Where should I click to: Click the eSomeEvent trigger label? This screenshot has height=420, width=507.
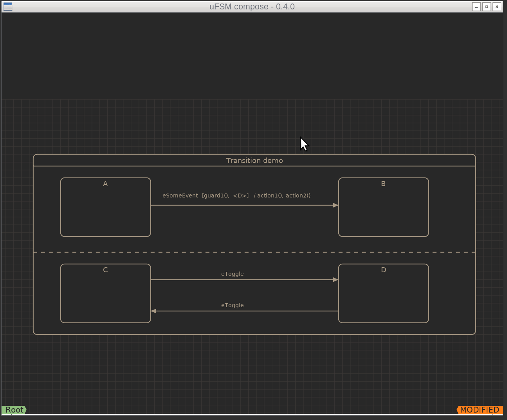coord(180,196)
